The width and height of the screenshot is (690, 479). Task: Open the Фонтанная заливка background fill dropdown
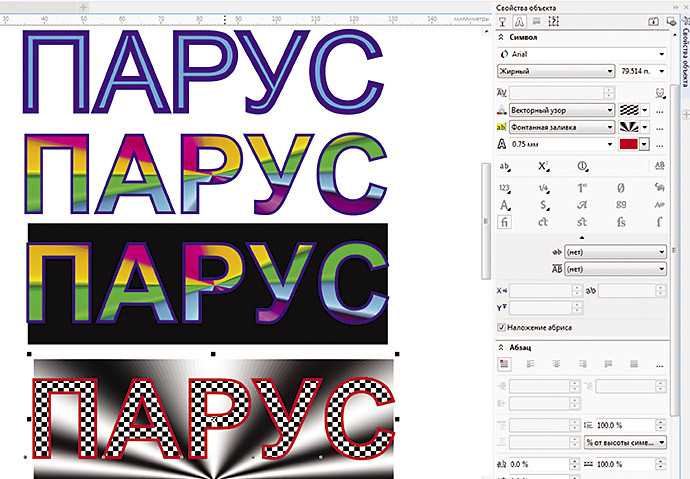point(562,127)
